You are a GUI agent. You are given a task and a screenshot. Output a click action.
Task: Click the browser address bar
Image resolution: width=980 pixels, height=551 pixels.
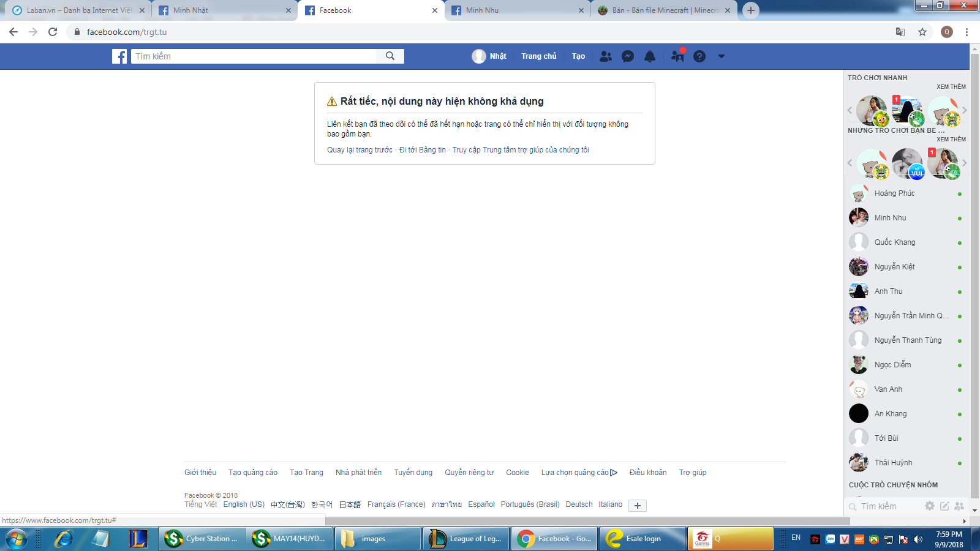[484, 32]
